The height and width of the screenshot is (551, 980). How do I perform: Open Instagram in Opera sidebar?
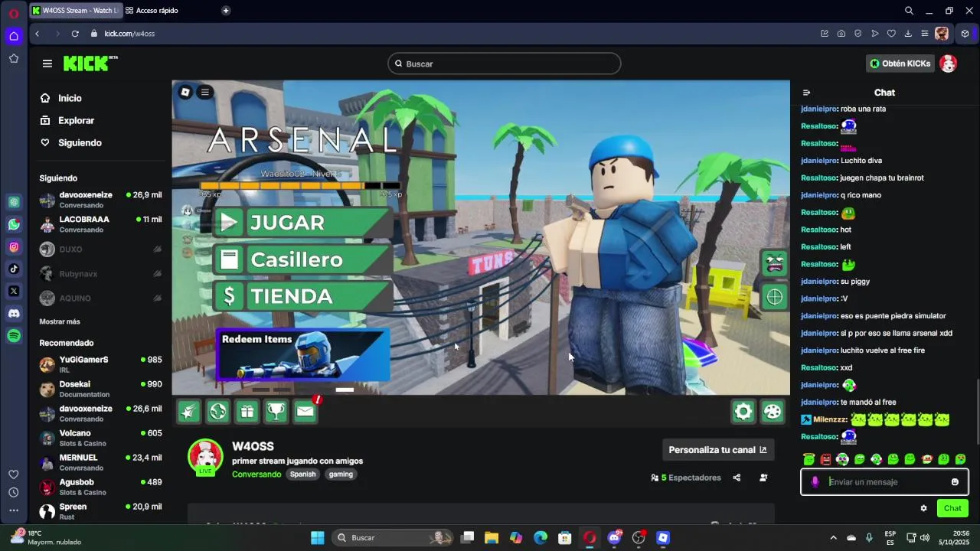click(14, 246)
